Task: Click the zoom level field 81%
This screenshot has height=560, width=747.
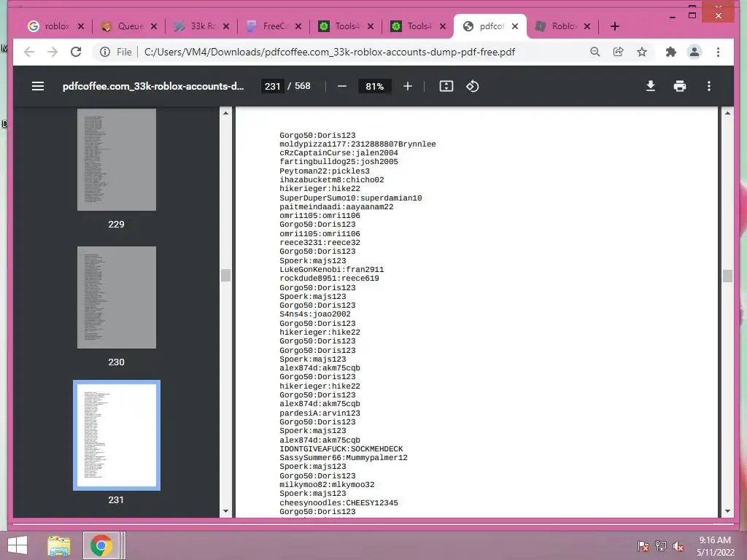Action: [x=374, y=86]
